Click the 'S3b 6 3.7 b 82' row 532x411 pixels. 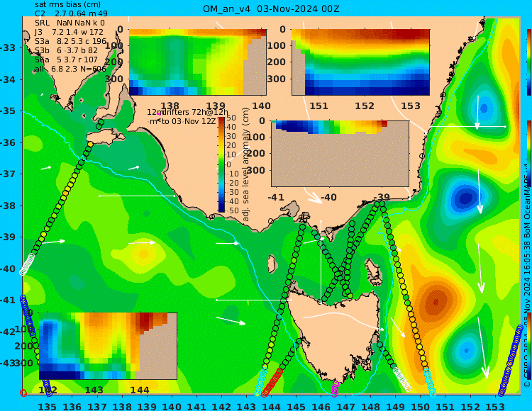click(x=66, y=50)
